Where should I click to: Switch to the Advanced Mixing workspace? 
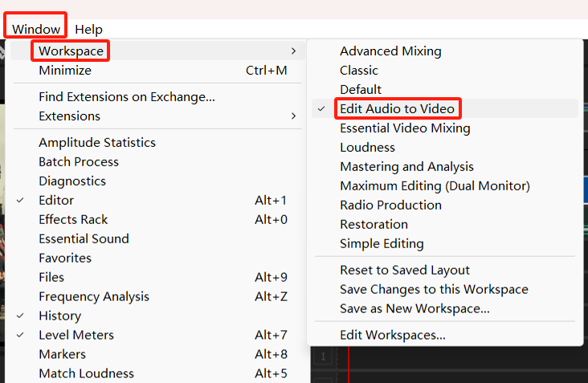coord(390,51)
